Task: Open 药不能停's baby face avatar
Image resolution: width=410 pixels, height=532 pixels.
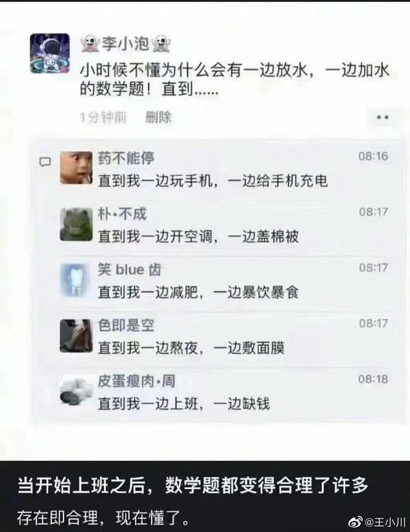Action: click(x=77, y=168)
